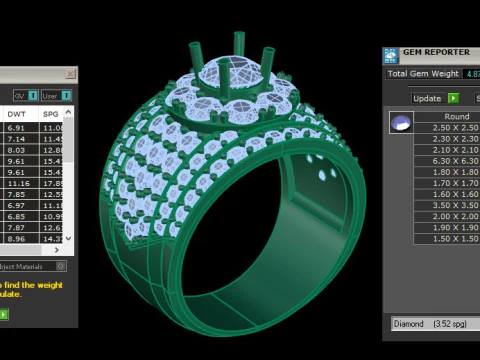Select the 6.97 DWT cell
This screenshot has width=480, height=360.
(21, 206)
